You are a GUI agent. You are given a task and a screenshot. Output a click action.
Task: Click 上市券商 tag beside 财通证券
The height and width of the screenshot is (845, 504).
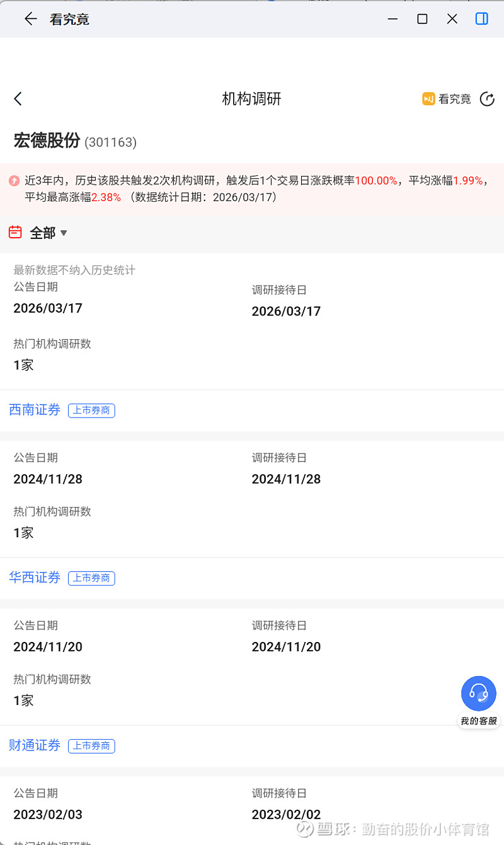(x=91, y=746)
